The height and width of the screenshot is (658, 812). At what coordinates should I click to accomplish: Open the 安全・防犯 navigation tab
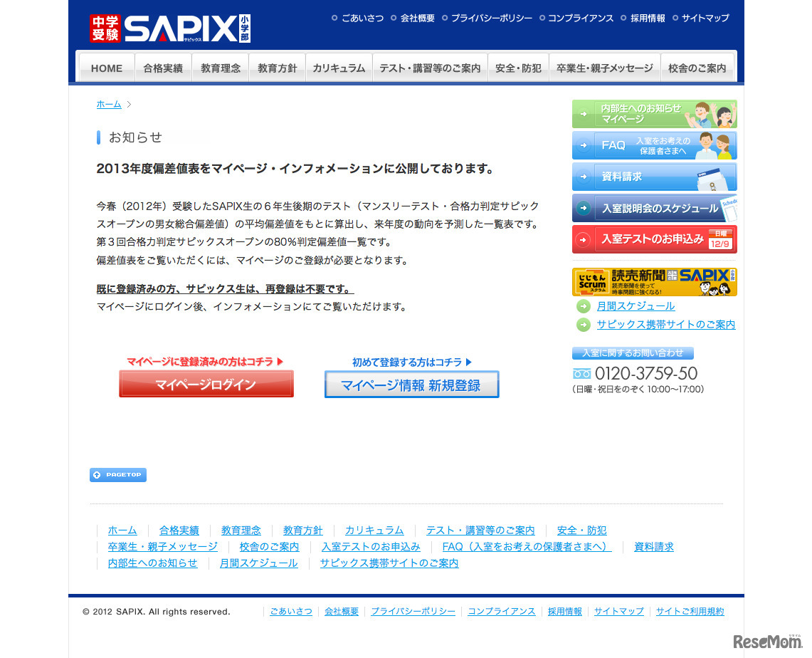[518, 68]
